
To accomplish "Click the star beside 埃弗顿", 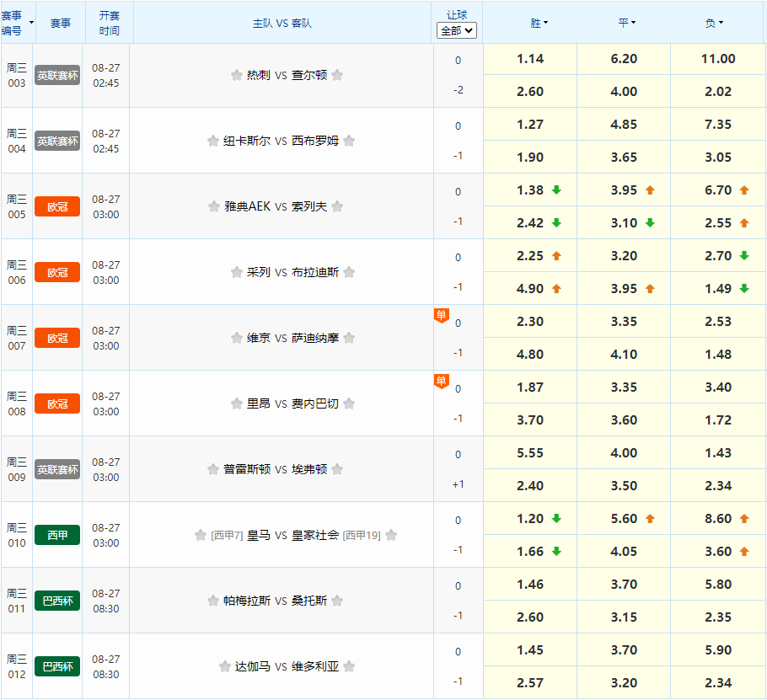I will pos(337,469).
